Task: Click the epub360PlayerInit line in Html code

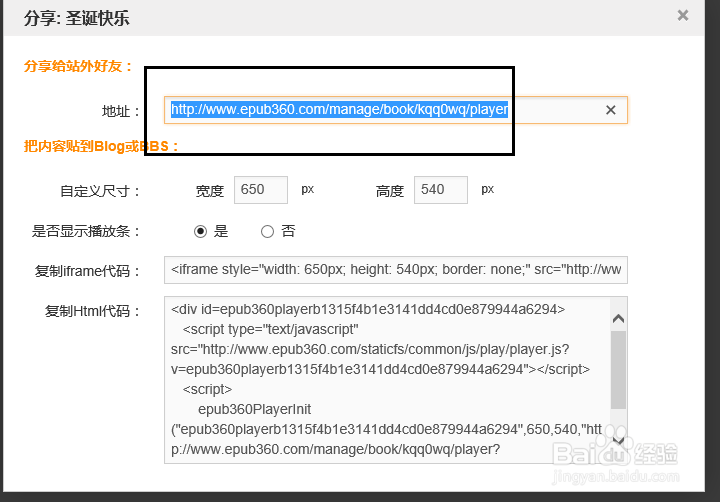Action: pyautogui.click(x=254, y=409)
